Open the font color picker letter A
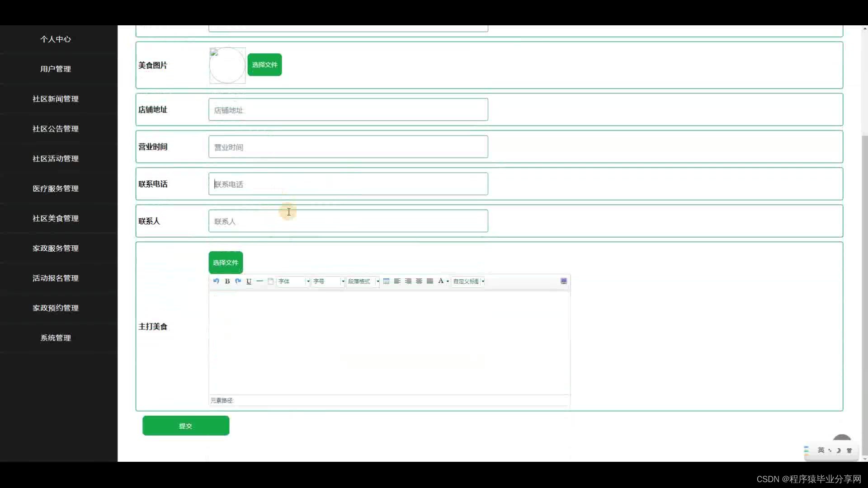Viewport: 868px width, 488px height. [441, 281]
